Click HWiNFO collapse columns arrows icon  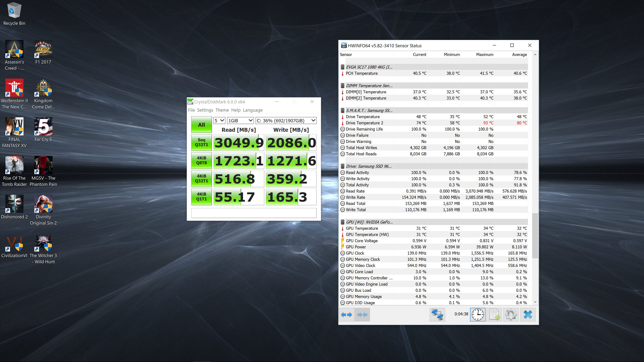362,315
